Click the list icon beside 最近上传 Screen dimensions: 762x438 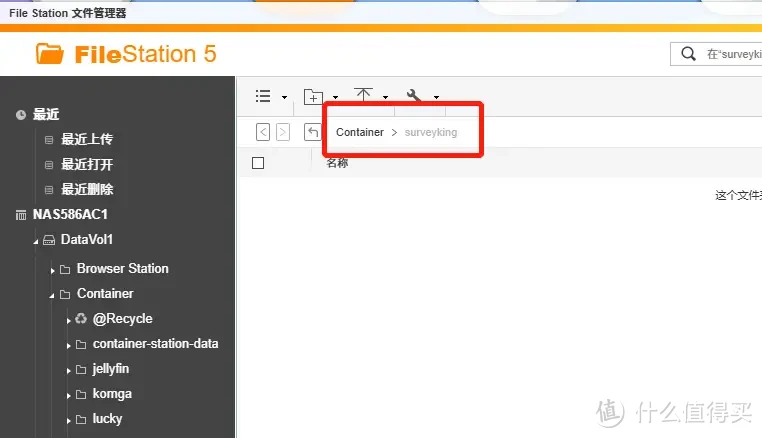tap(49, 140)
